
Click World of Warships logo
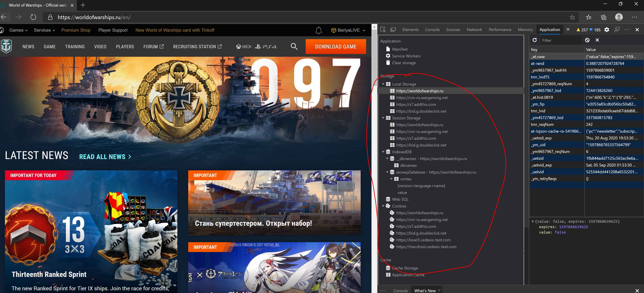pyautogui.click(x=6, y=46)
